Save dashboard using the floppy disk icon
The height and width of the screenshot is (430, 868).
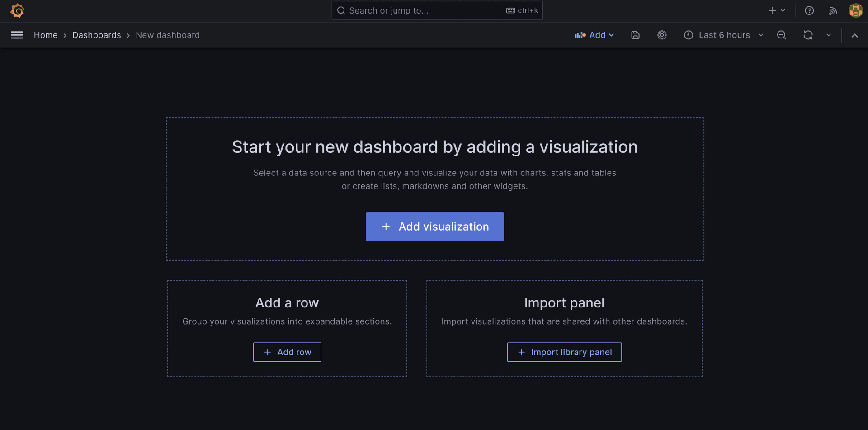click(x=635, y=35)
